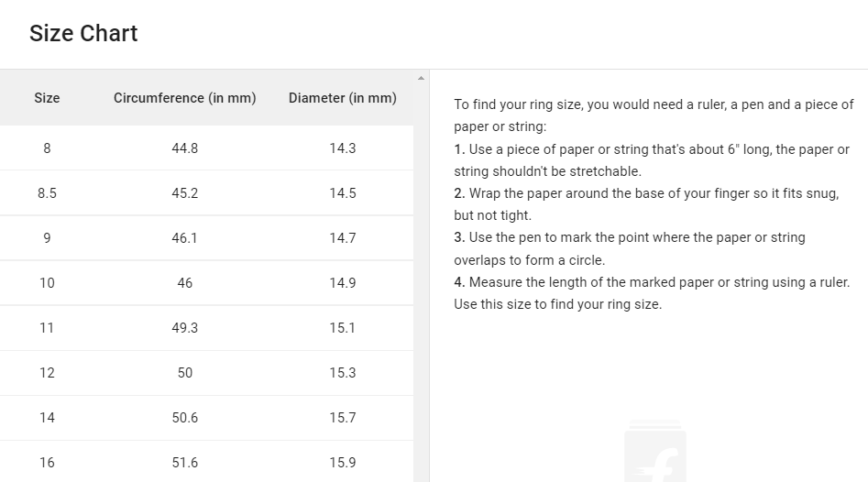Click the size 8 row
Screen dimensions: 868x482
pos(206,148)
